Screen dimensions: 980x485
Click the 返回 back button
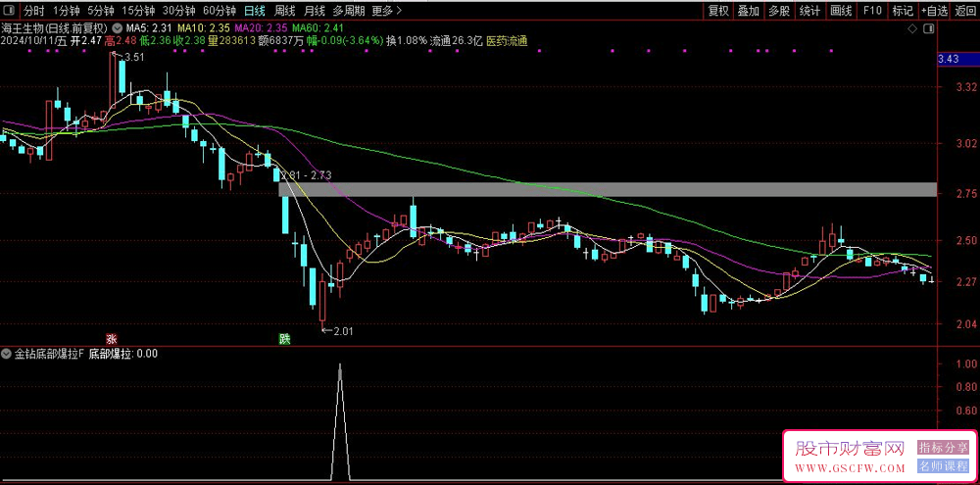965,11
